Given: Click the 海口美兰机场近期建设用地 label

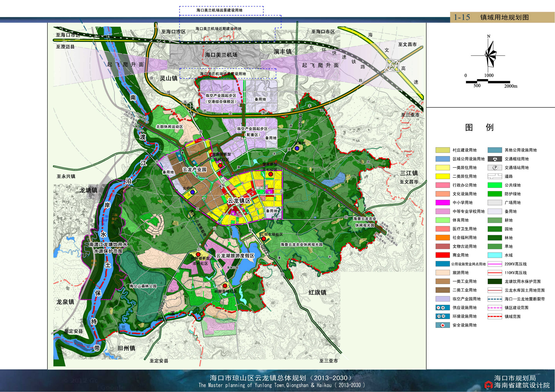Looking at the screenshot, I should click(x=218, y=28).
